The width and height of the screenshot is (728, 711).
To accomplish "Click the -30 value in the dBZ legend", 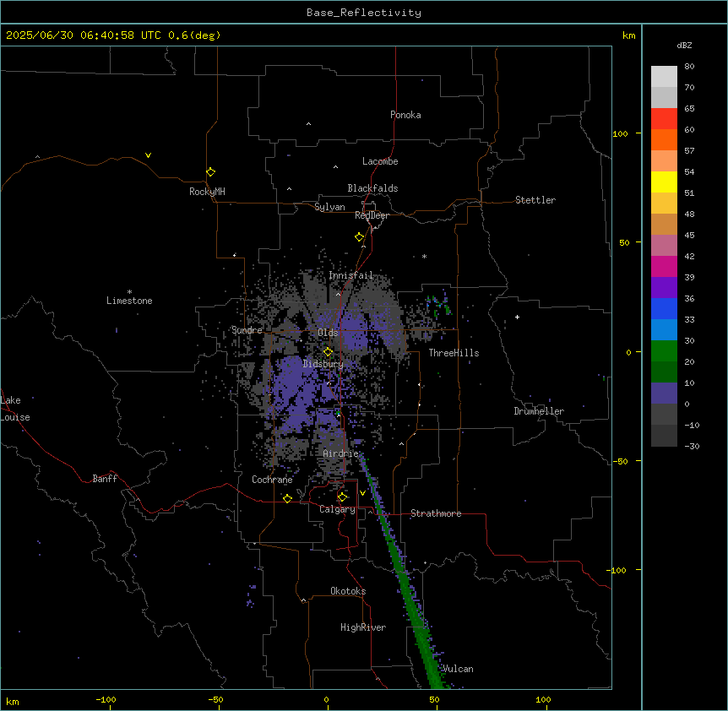I will (x=692, y=446).
